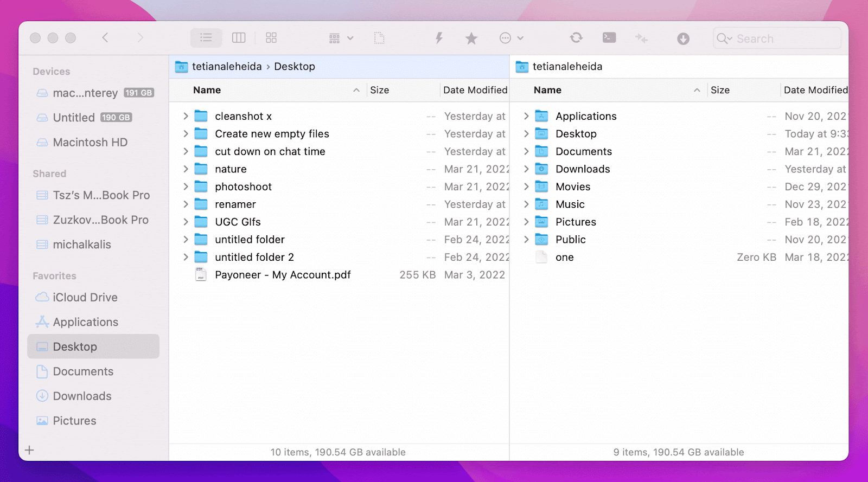
Task: Click the sparkle arrows toolbar icon
Action: [x=642, y=38]
